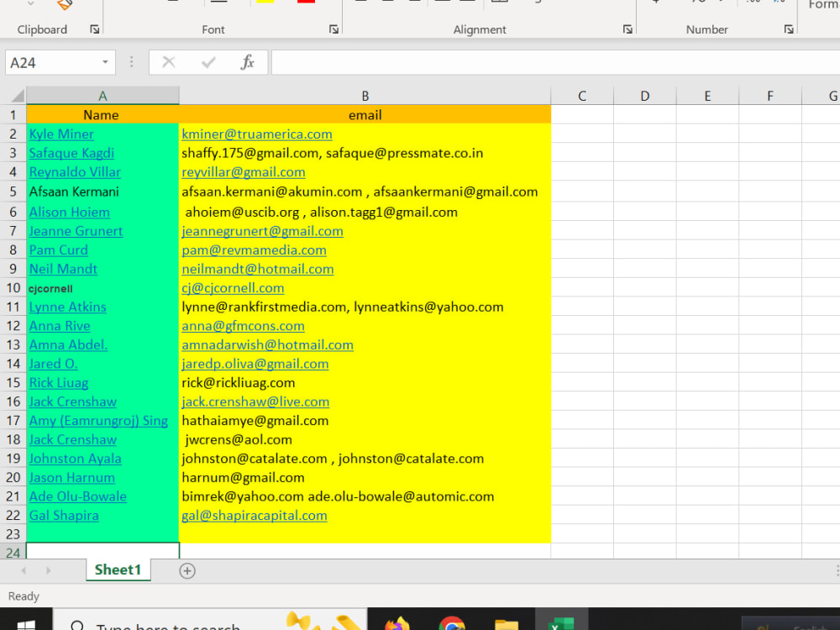Image resolution: width=840 pixels, height=630 pixels.
Task: Select row 23 header
Action: tap(13, 534)
